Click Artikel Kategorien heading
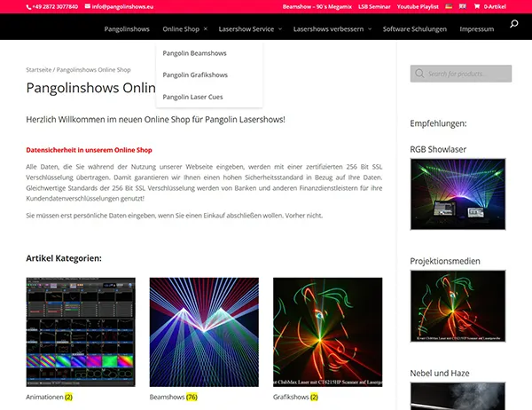This screenshot has height=410, width=532. (64, 258)
